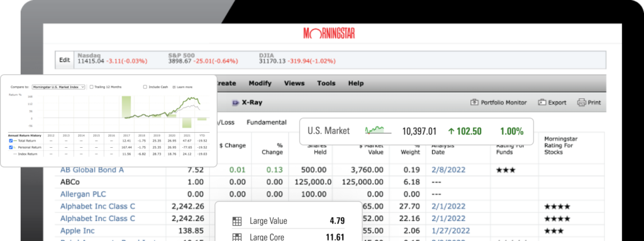The width and height of the screenshot is (644, 241).
Task: Click the 3,760.00 market value cell
Action: pos(367,170)
